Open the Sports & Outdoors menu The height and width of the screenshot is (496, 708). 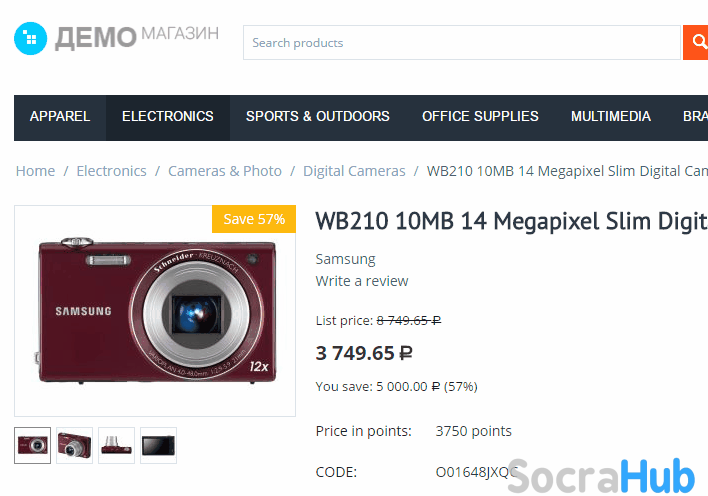[317, 117]
